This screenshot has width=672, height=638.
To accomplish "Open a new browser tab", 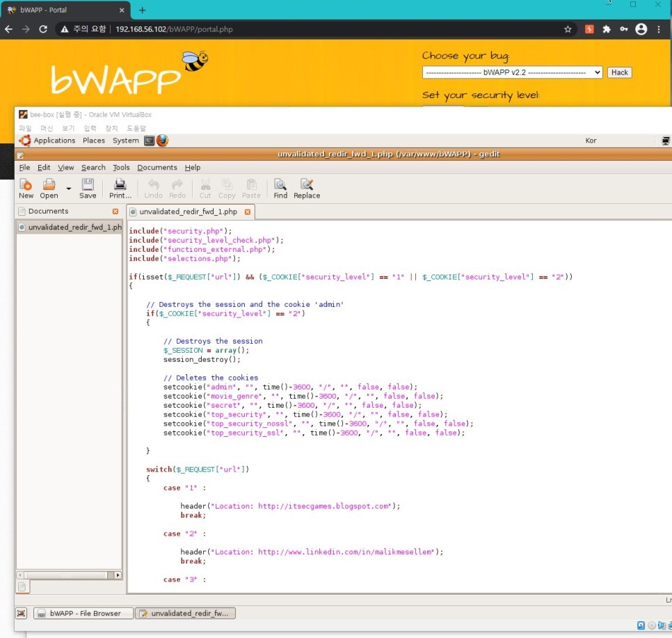I will point(143,10).
